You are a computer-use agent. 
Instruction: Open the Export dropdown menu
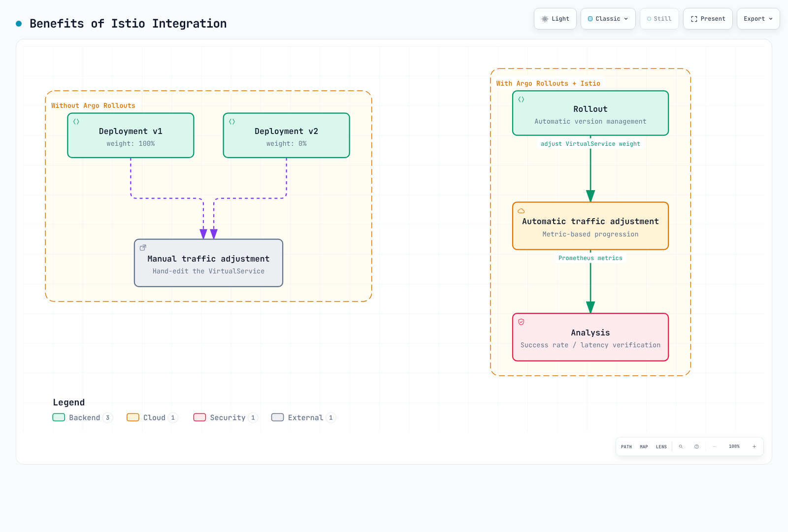758,19
